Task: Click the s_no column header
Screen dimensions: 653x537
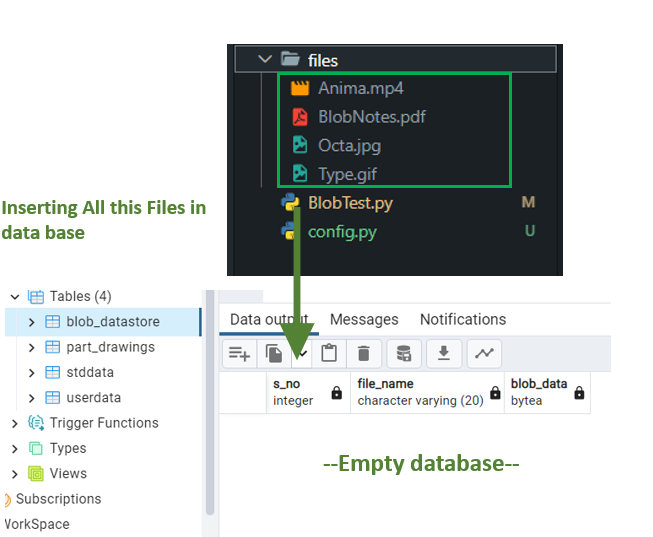Action: (x=308, y=392)
